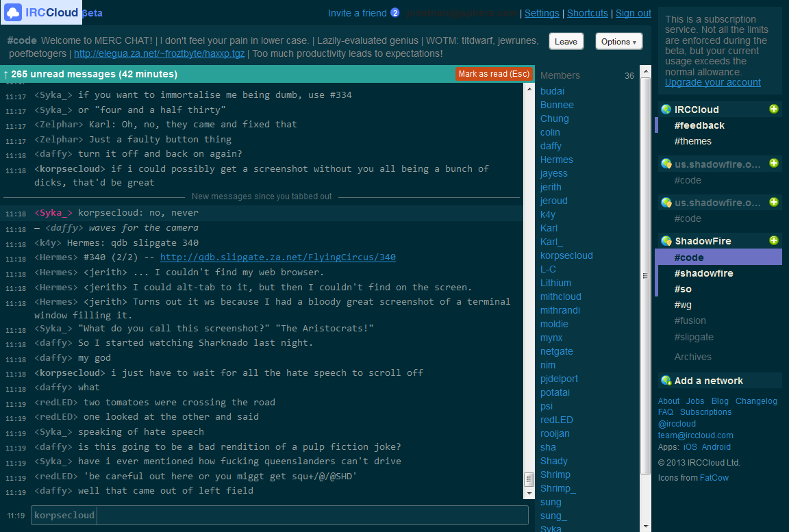Click the plus icon beside ShadowFire
The image size is (789, 532).
(774, 240)
